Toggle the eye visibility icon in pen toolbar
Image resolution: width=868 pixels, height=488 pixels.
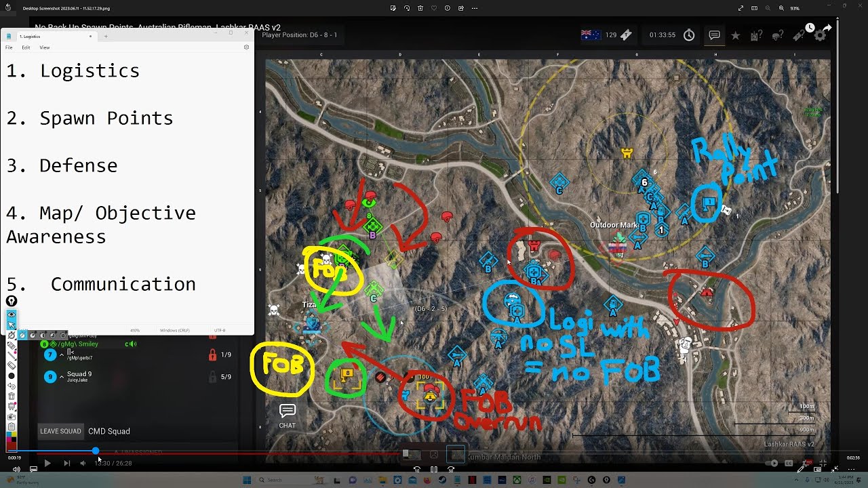[x=12, y=314]
